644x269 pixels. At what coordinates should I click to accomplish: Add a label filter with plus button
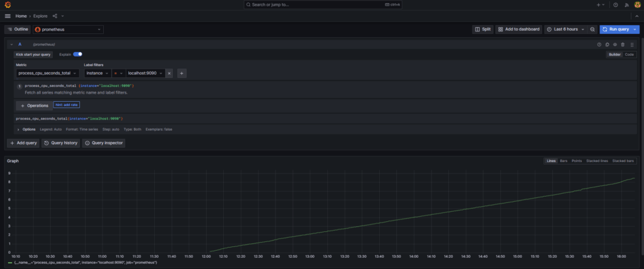click(182, 73)
